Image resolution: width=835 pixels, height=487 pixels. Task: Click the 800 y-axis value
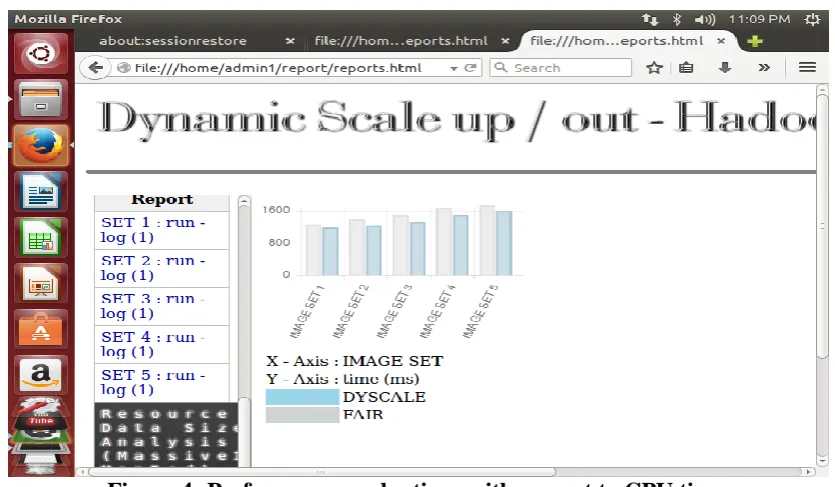tap(279, 243)
